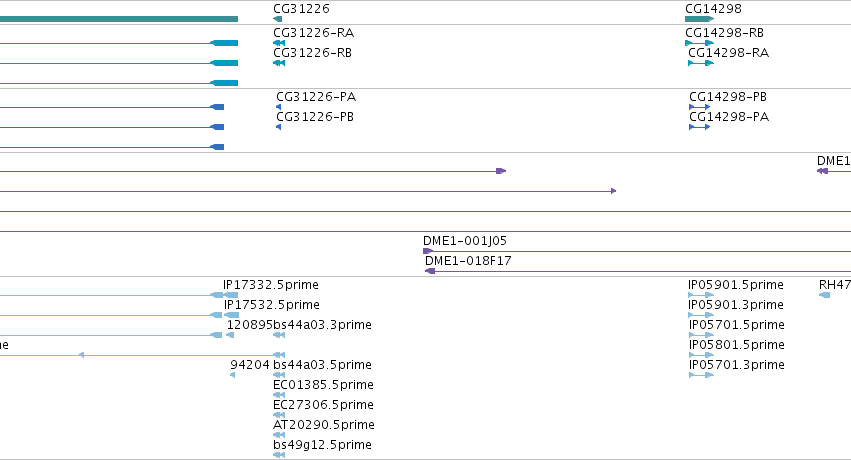Click the CG31226-PA protein arrow glyph

278,107
